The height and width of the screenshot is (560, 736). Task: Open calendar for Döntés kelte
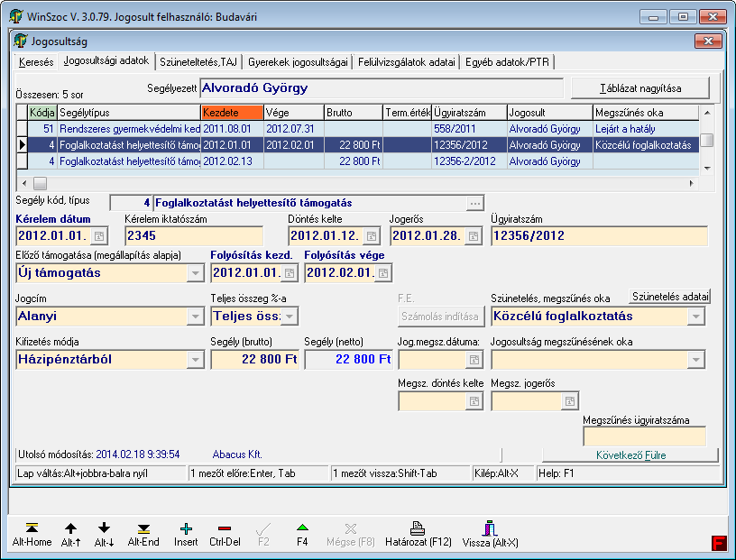(x=372, y=236)
